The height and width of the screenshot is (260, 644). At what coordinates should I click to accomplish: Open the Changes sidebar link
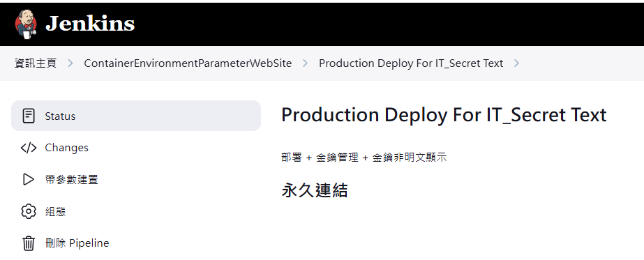66,148
